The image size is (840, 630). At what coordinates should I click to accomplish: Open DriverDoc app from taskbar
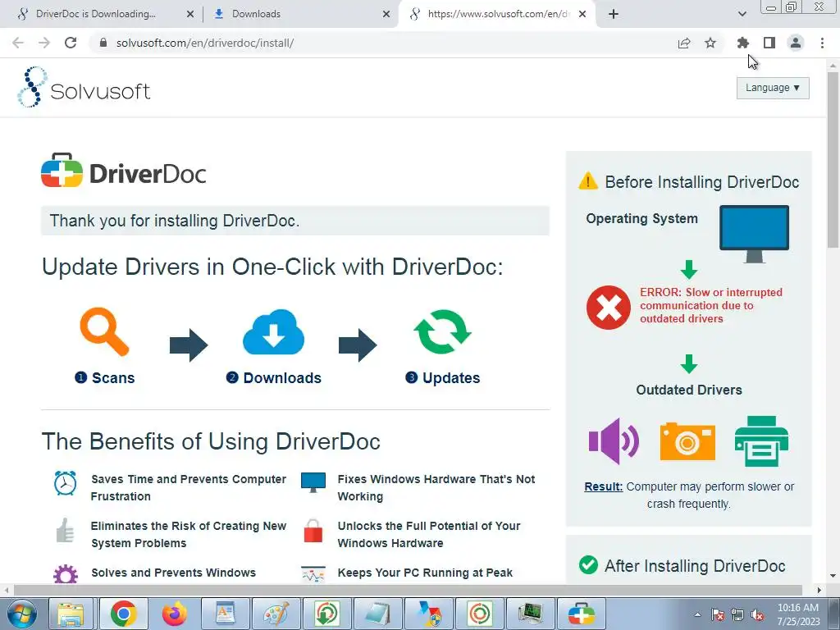(582, 614)
